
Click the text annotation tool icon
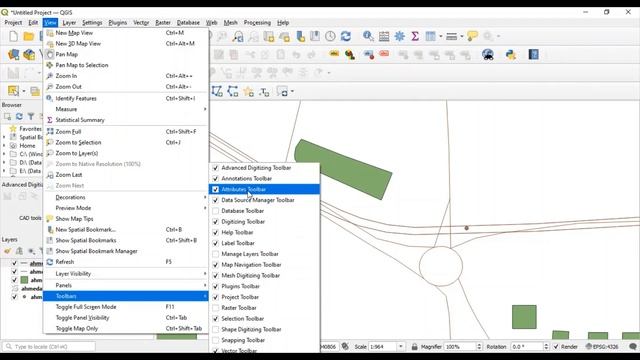pos(264,91)
